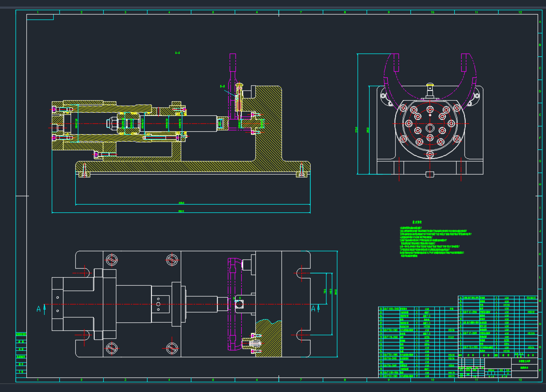Image resolution: width=546 pixels, height=392 pixels.
Task: Click zone letter J on the right border
Action: tap(540, 231)
